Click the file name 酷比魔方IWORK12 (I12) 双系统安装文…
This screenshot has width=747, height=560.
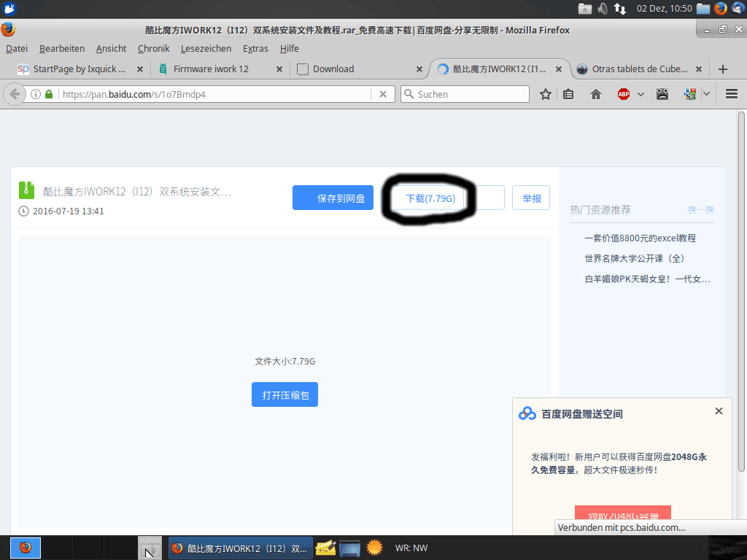click(x=137, y=192)
